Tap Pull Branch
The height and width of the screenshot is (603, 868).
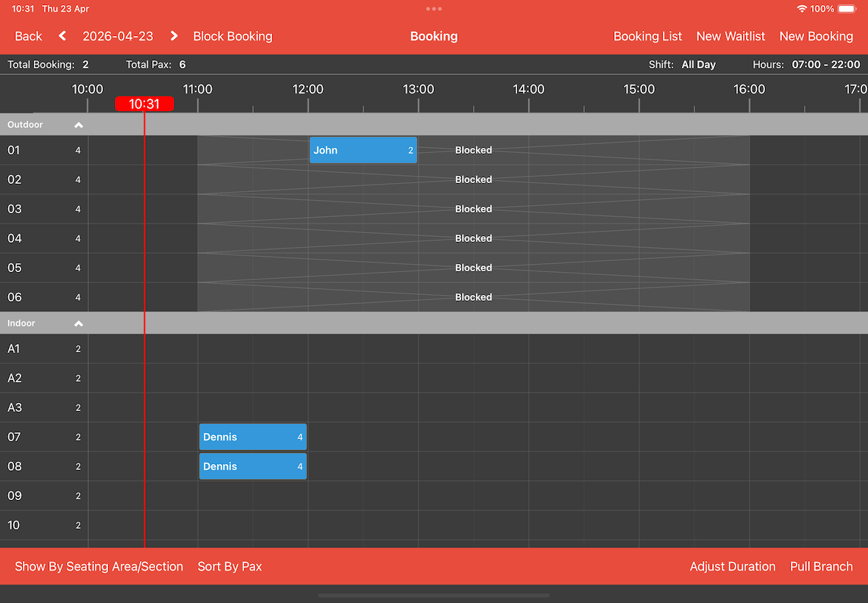coord(821,566)
